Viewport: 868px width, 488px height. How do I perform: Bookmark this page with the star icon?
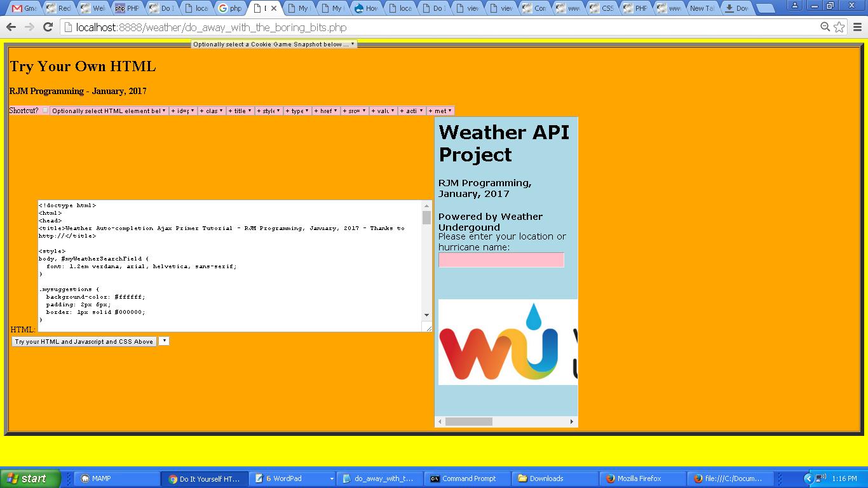click(839, 27)
